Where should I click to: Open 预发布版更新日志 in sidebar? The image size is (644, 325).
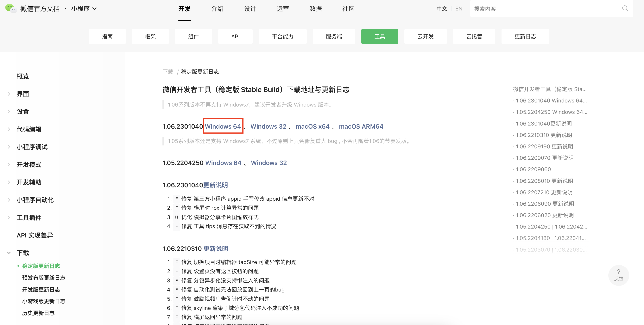click(x=44, y=278)
